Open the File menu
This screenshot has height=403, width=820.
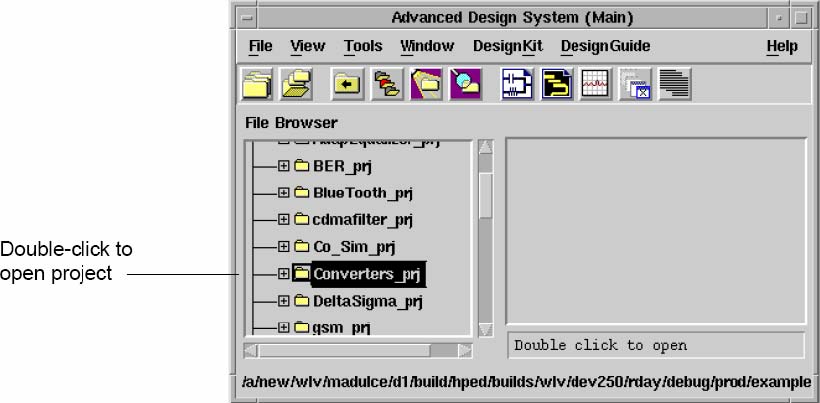click(260, 46)
